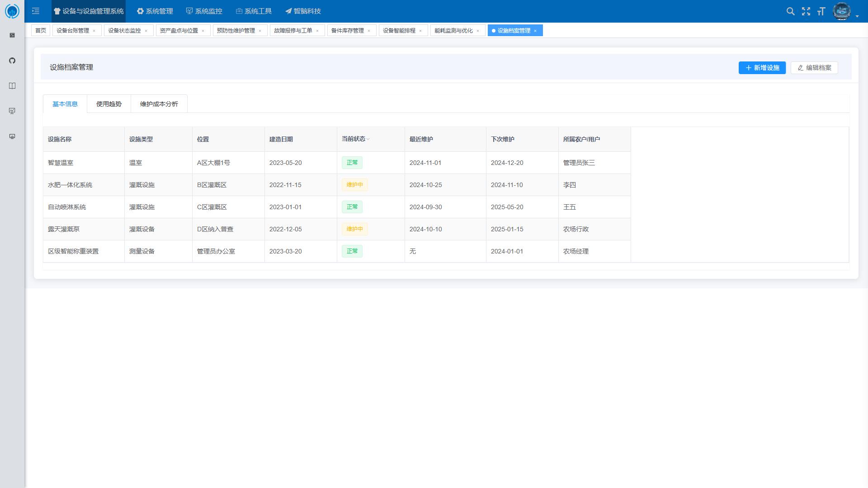Viewport: 868px width, 488px height.
Task: Close the 设备台账管理 page tab
Action: pyautogui.click(x=94, y=31)
